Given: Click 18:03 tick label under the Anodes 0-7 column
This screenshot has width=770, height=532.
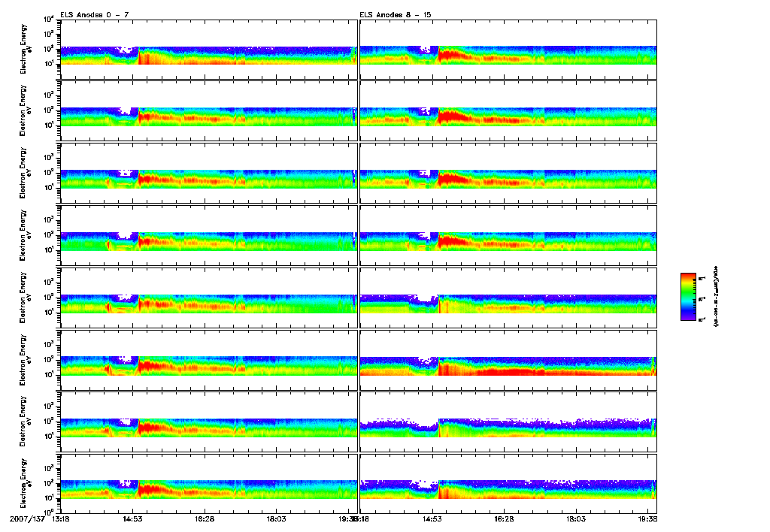Looking at the screenshot, I should 277,518.
